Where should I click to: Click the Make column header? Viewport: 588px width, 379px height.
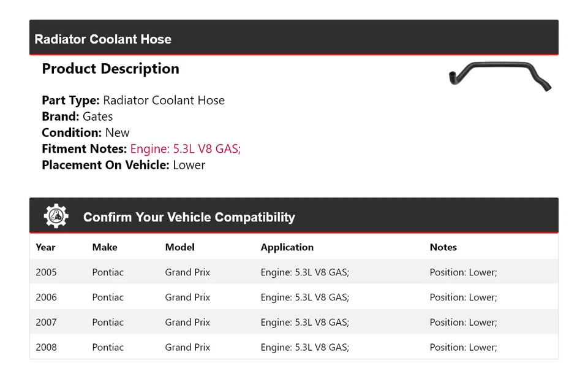point(105,247)
